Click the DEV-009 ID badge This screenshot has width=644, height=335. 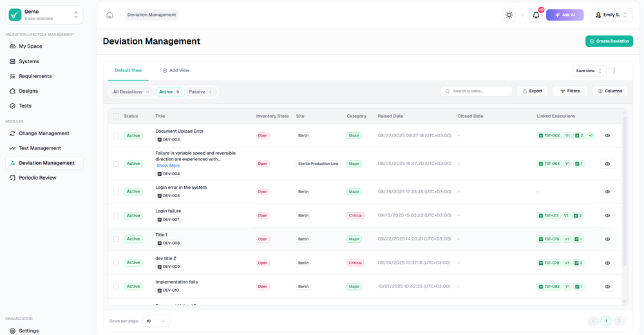coord(168,267)
